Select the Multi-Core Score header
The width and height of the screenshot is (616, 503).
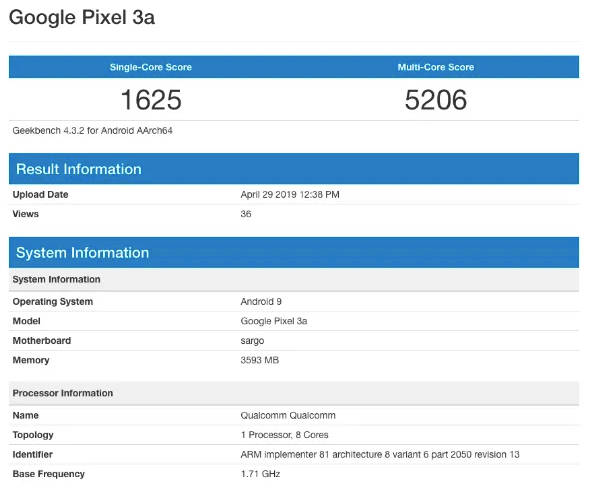pyautogui.click(x=435, y=67)
